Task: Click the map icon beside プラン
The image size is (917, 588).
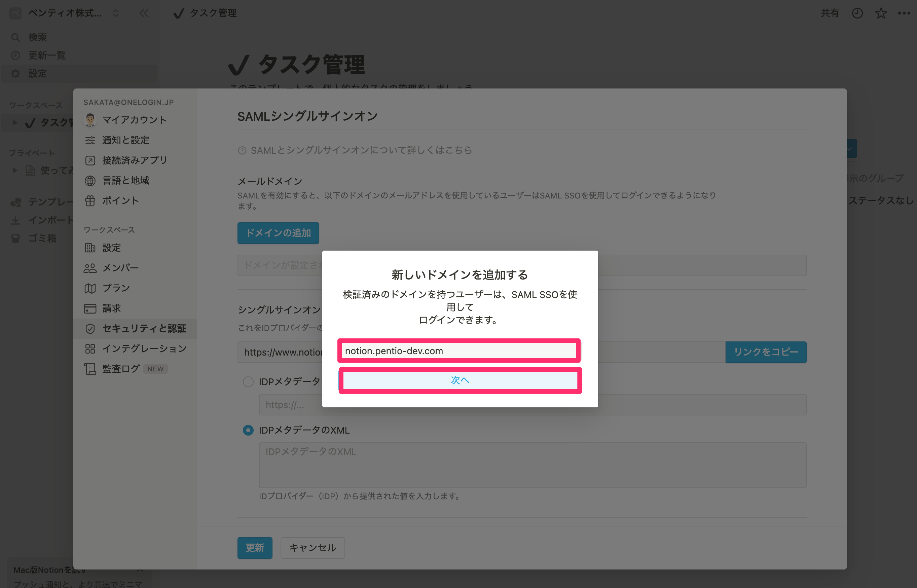Action: point(90,288)
